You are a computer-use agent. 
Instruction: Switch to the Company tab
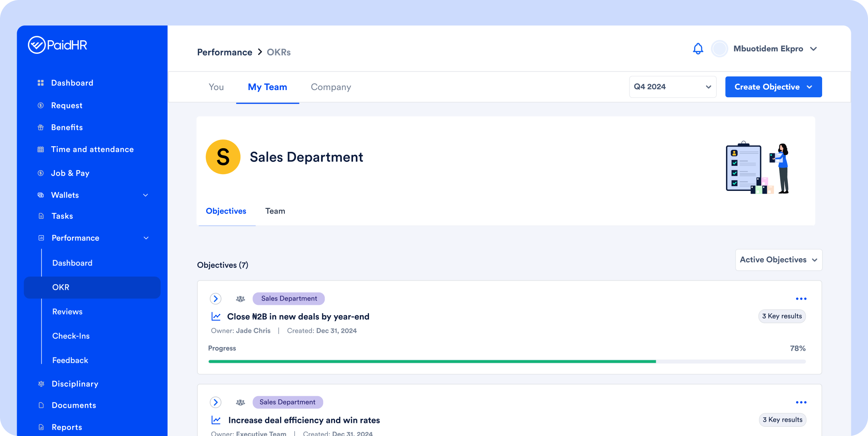[x=331, y=87]
